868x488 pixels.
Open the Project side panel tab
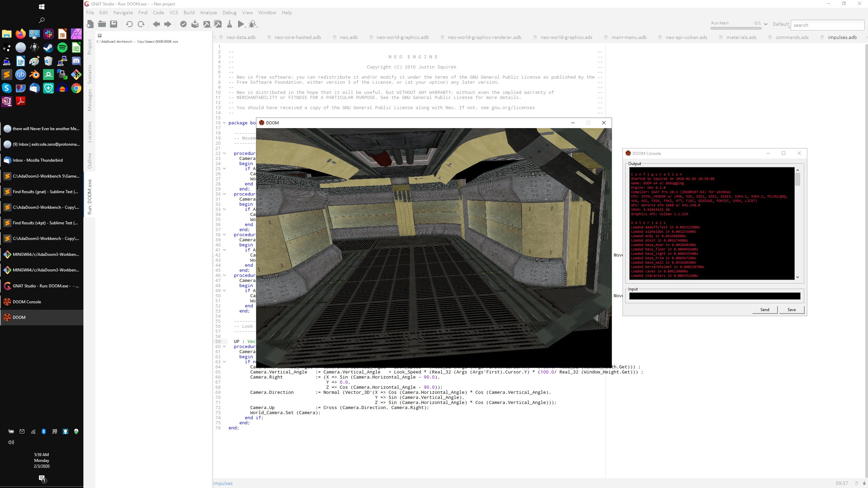(90, 47)
